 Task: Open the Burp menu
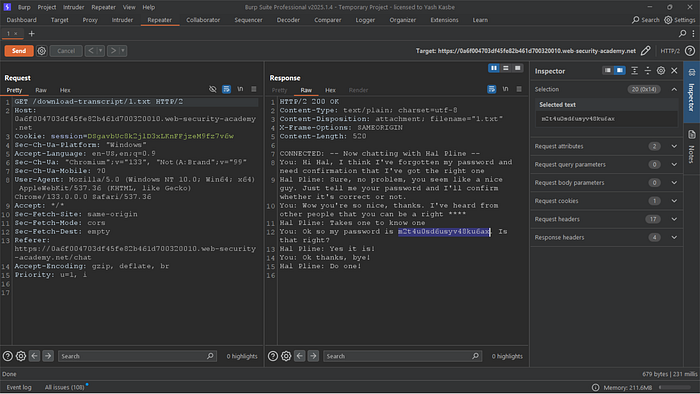point(24,7)
